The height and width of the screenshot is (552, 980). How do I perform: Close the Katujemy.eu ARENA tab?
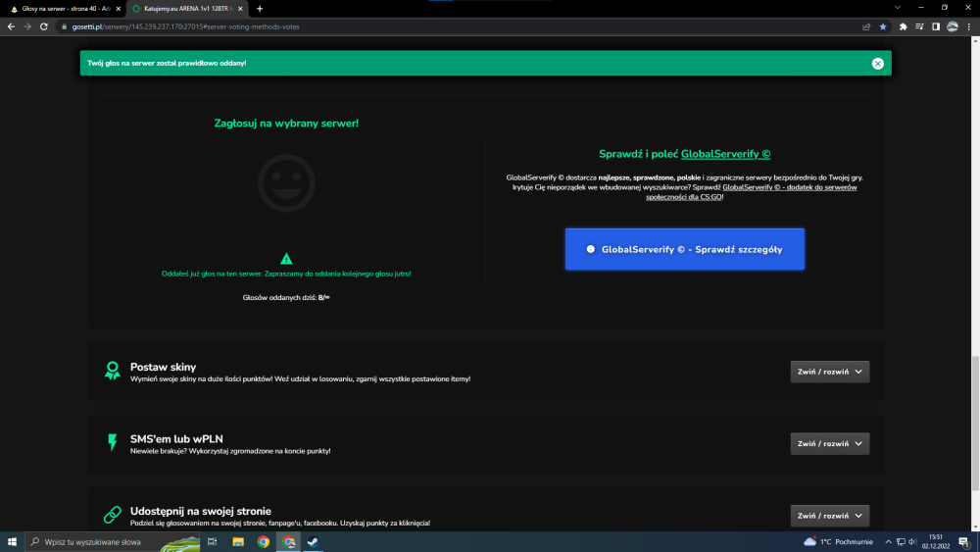coord(240,9)
